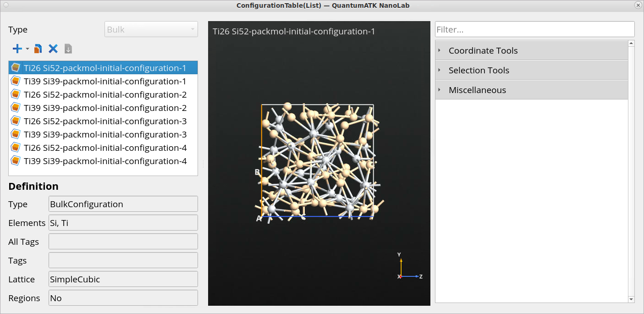The height and width of the screenshot is (314, 644).
Task: Open the dropdown arrow beside the plus icon
Action: tap(27, 49)
